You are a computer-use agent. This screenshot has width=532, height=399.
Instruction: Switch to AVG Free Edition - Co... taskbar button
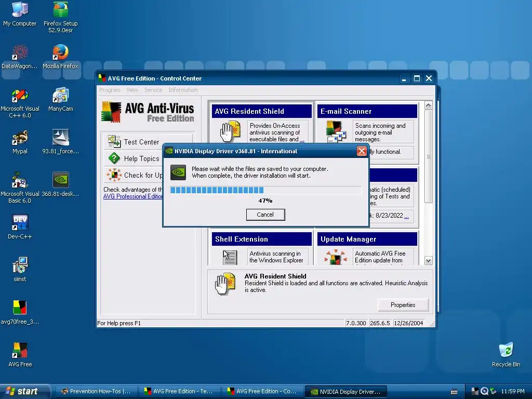tap(262, 391)
